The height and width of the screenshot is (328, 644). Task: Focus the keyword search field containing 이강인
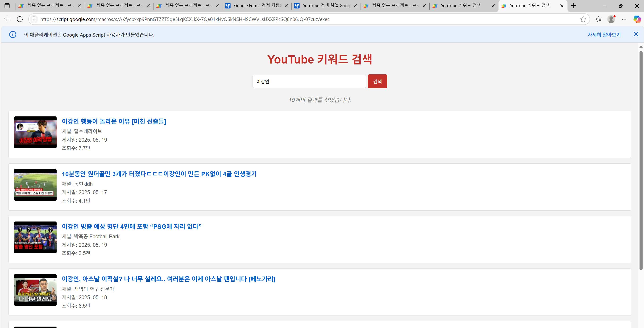(309, 81)
